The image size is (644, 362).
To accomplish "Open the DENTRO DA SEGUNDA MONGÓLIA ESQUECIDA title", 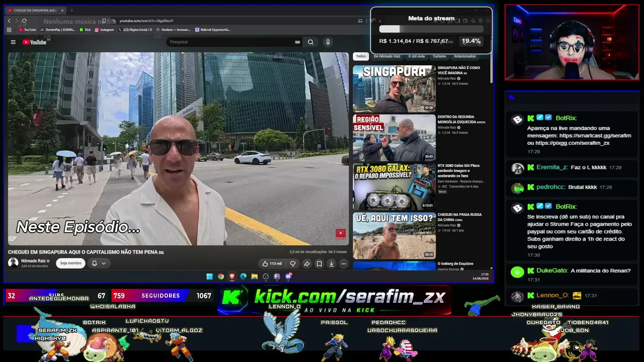I will click(461, 119).
